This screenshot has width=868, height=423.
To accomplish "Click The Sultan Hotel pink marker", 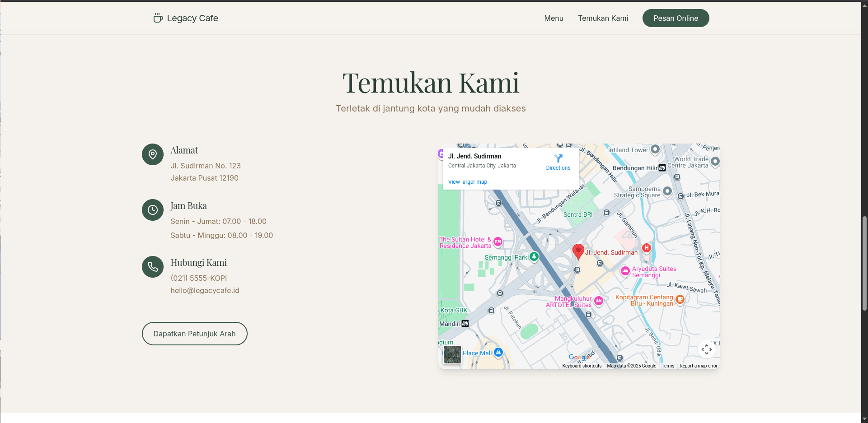I will coord(498,242).
